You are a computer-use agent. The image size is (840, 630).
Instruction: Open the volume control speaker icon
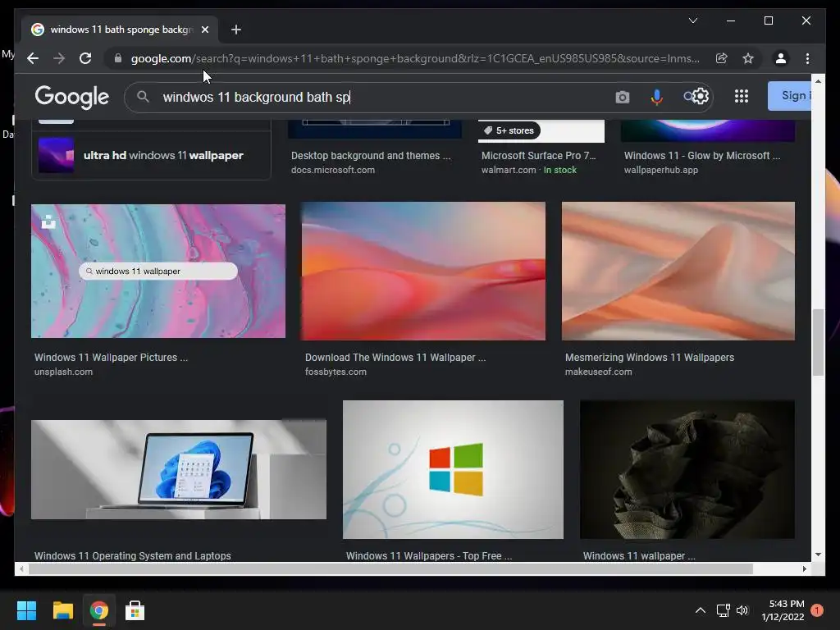(x=742, y=610)
